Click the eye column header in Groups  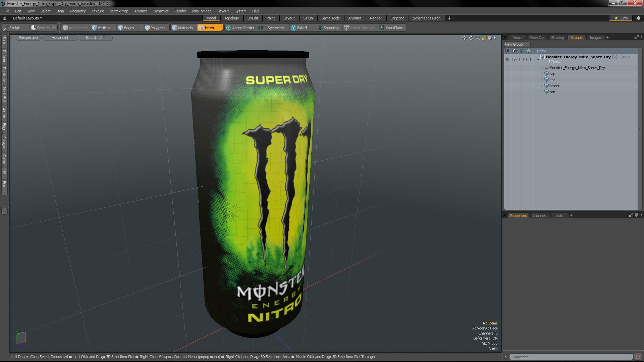507,51
